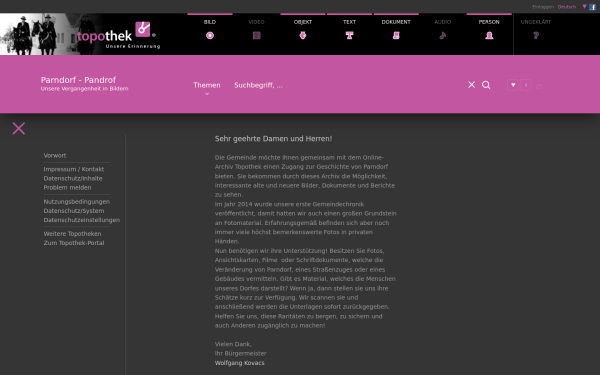The image size is (600, 375).
Task: Open Datenschutzeinstellungen
Action: click(x=82, y=220)
